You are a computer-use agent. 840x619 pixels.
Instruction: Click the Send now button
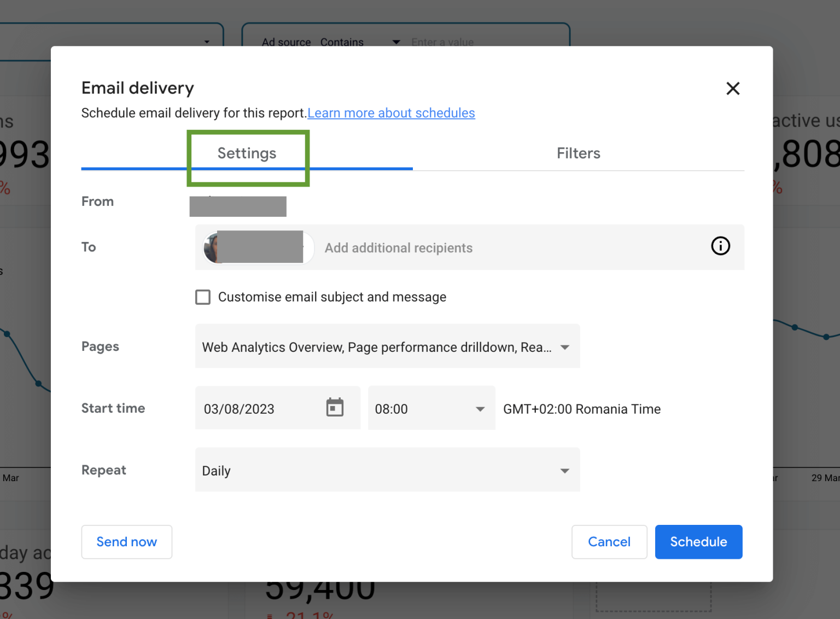pyautogui.click(x=127, y=542)
